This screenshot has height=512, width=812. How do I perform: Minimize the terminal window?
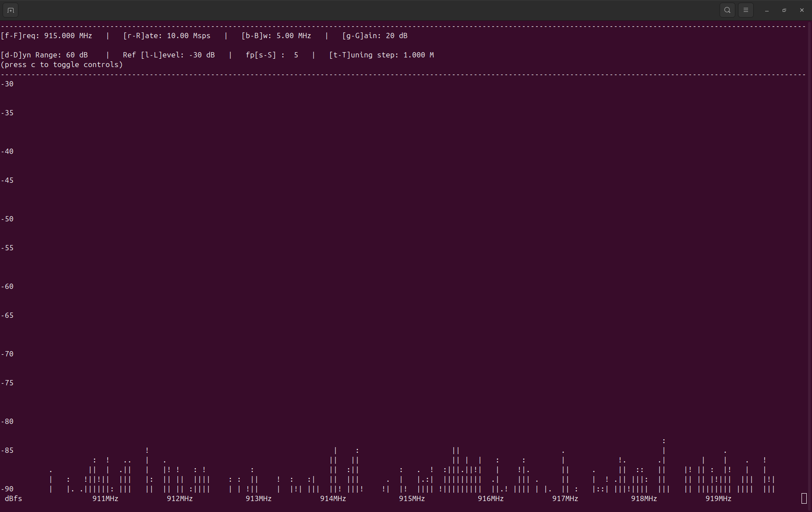[x=767, y=10]
